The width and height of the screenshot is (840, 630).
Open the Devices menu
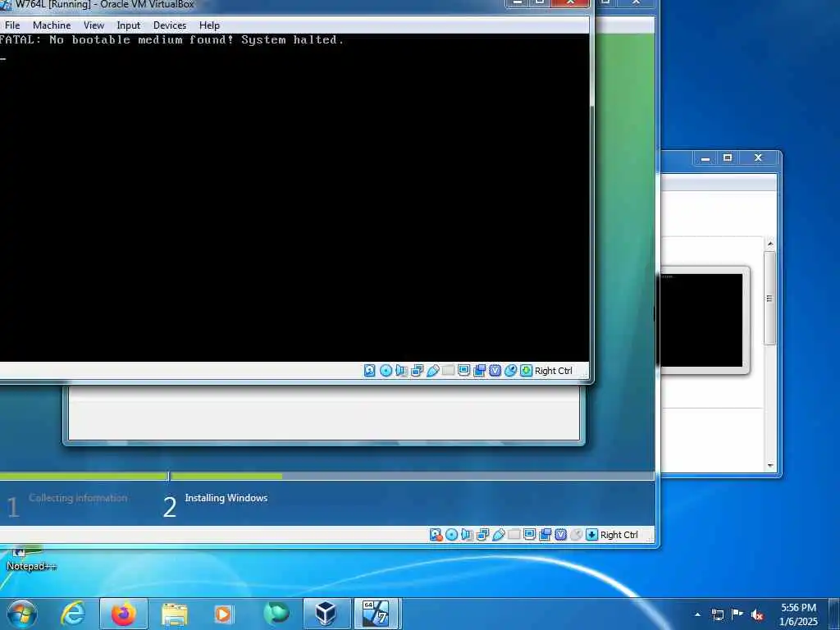pyautogui.click(x=170, y=25)
